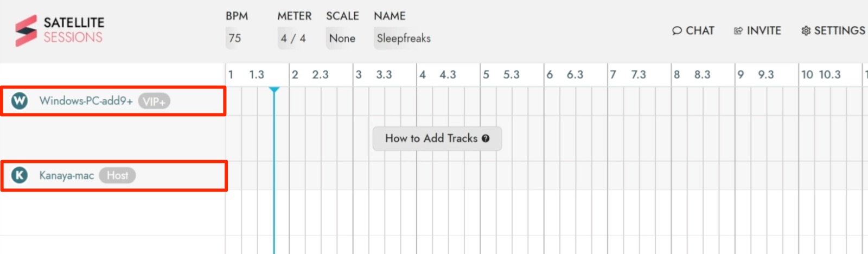The width and height of the screenshot is (868, 254).
Task: Click the VIP+ badge
Action: click(154, 101)
